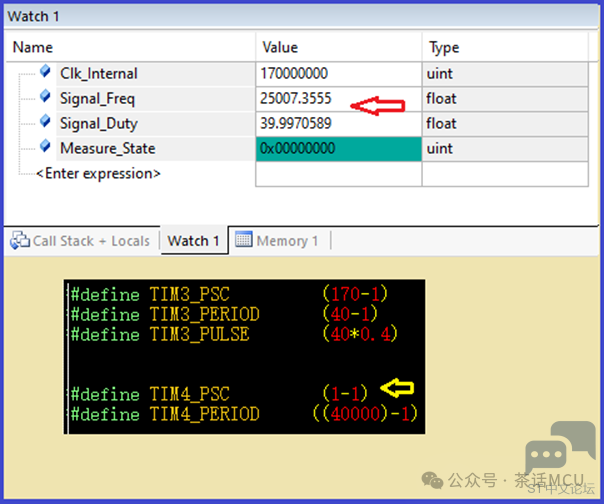Click the uint type of Clk_Internal
This screenshot has width=604, height=504.
(440, 74)
